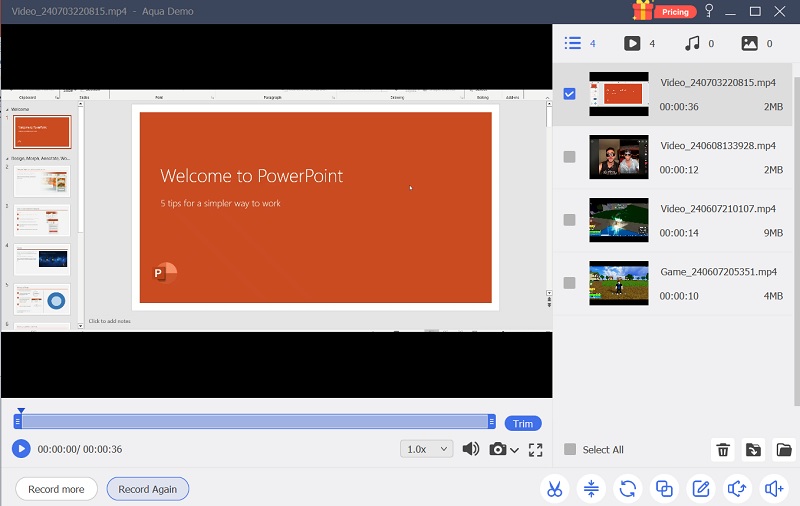Click the Record Again button
This screenshot has width=800, height=506.
(147, 489)
